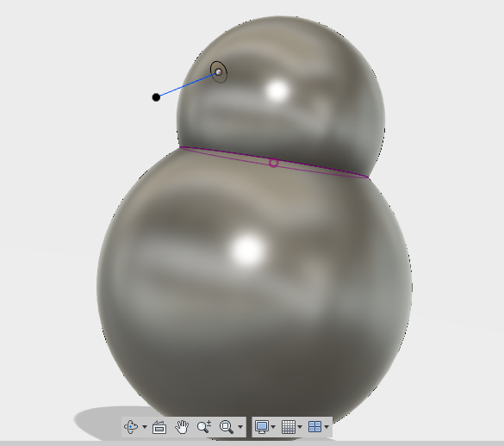504x446 pixels.
Task: Click the Viewports layout icon
Action: (x=314, y=427)
